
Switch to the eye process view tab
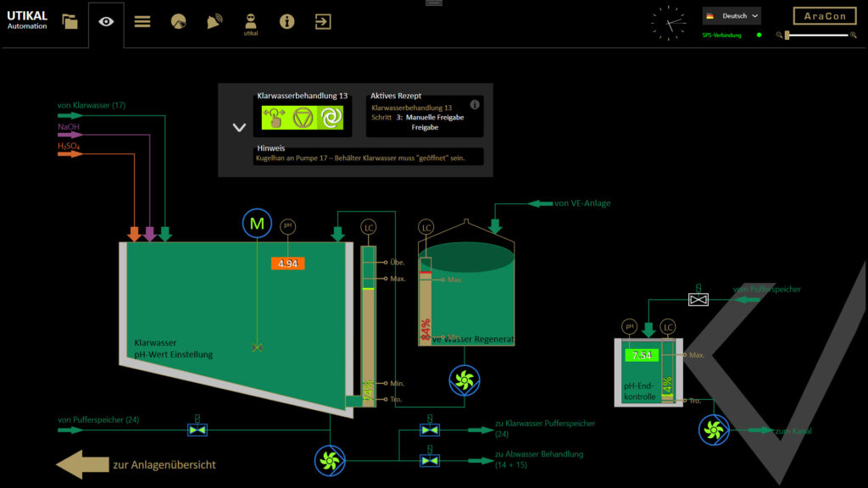tap(105, 23)
